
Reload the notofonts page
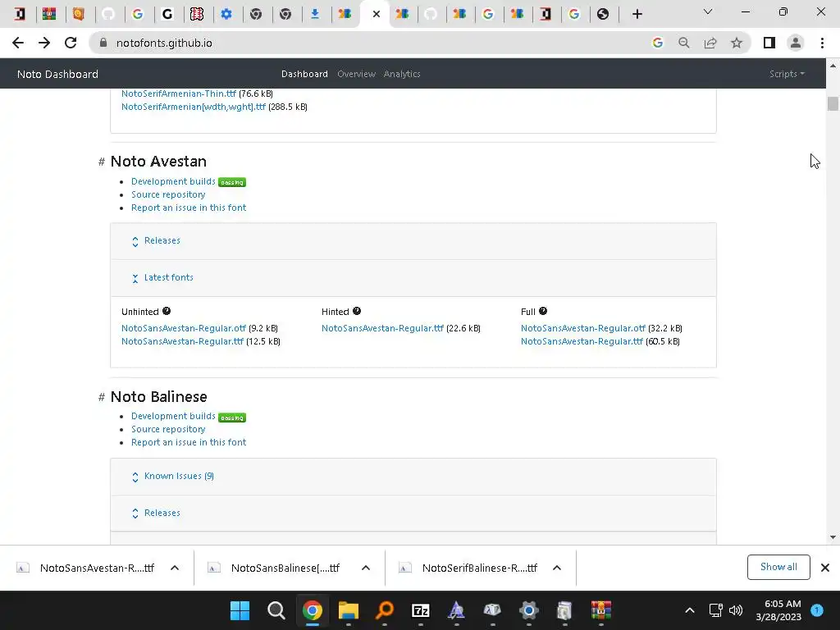(x=71, y=43)
